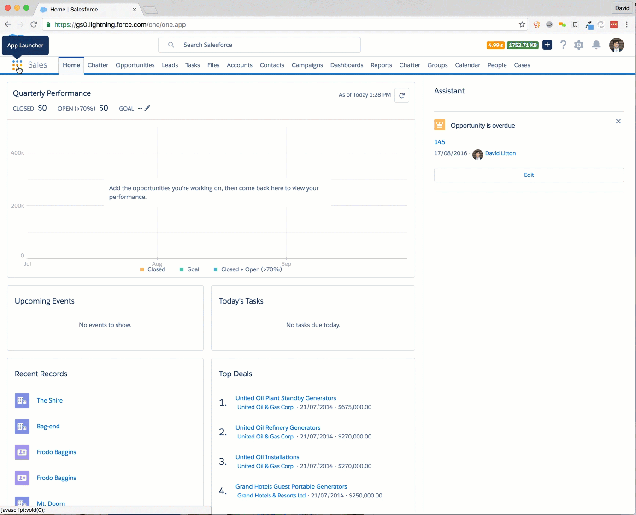Open the notifications bell
Image resolution: width=636 pixels, height=515 pixels.
click(596, 45)
